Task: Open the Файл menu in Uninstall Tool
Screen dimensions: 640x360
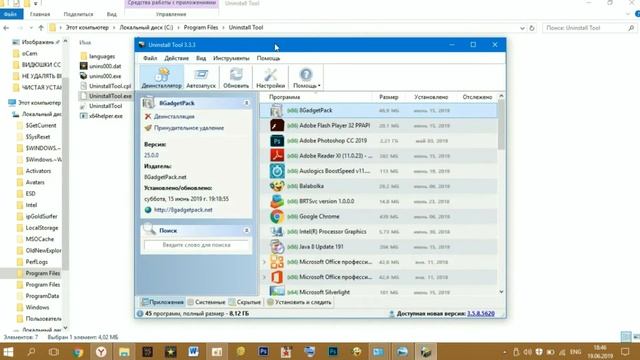Action: (x=150, y=58)
